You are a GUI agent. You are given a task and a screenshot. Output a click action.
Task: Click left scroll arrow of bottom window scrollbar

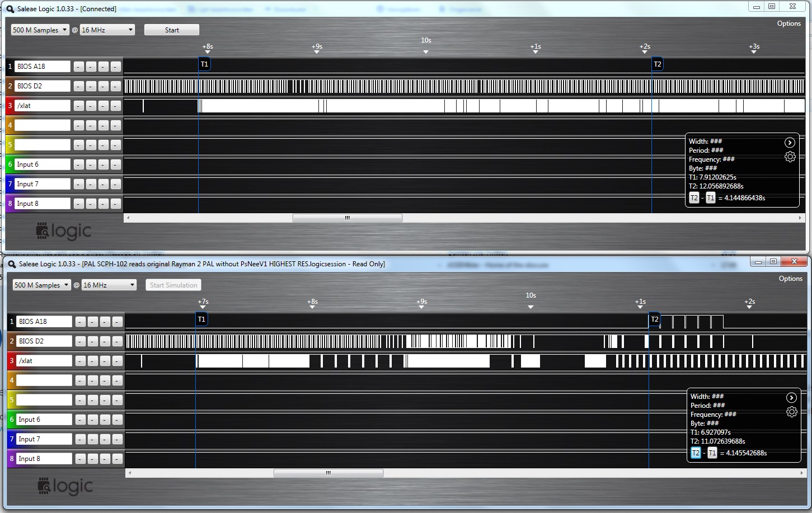pos(130,473)
